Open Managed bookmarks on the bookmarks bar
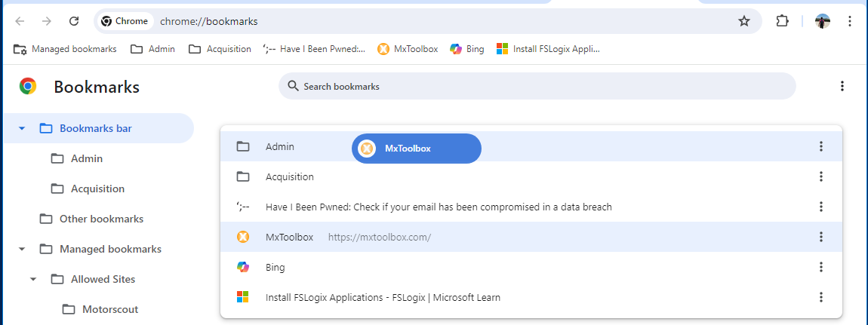Viewport: 868px width, 325px height. pyautogui.click(x=66, y=49)
